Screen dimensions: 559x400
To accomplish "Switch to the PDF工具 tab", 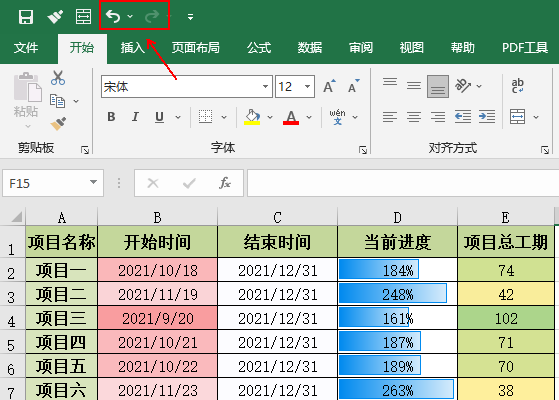I will pyautogui.click(x=525, y=47).
